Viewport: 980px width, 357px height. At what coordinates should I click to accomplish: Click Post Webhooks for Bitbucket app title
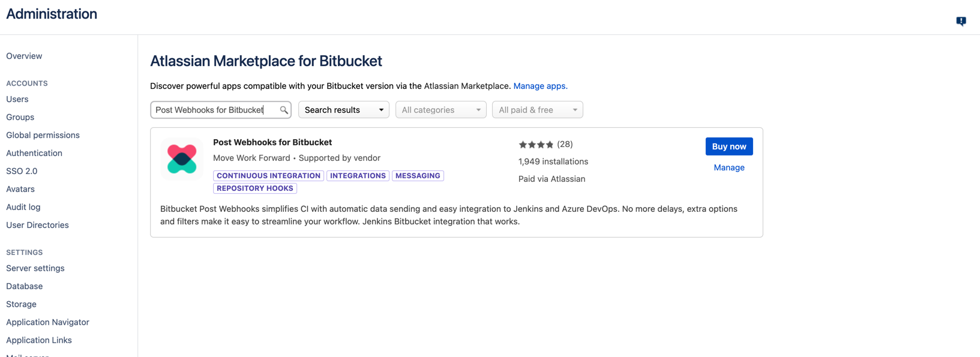tap(272, 142)
